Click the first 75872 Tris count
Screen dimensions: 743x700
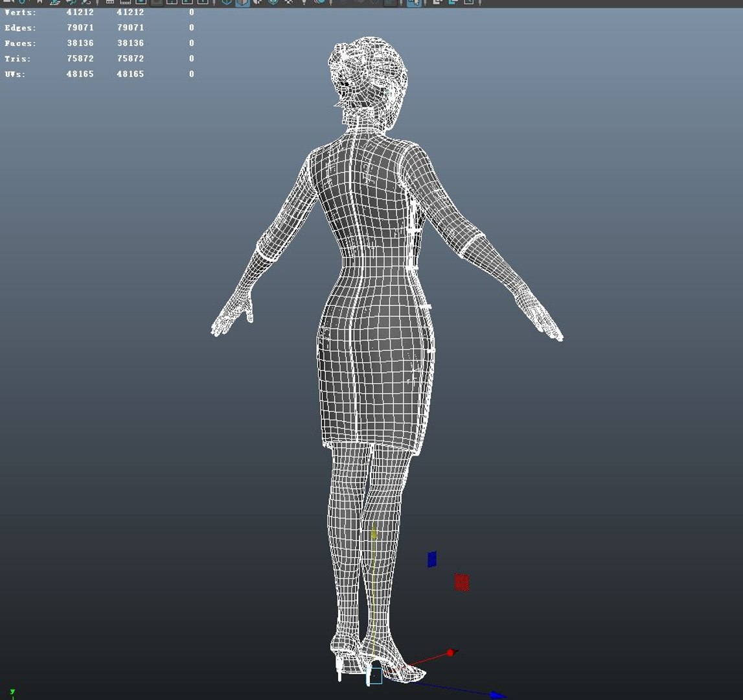[80, 58]
